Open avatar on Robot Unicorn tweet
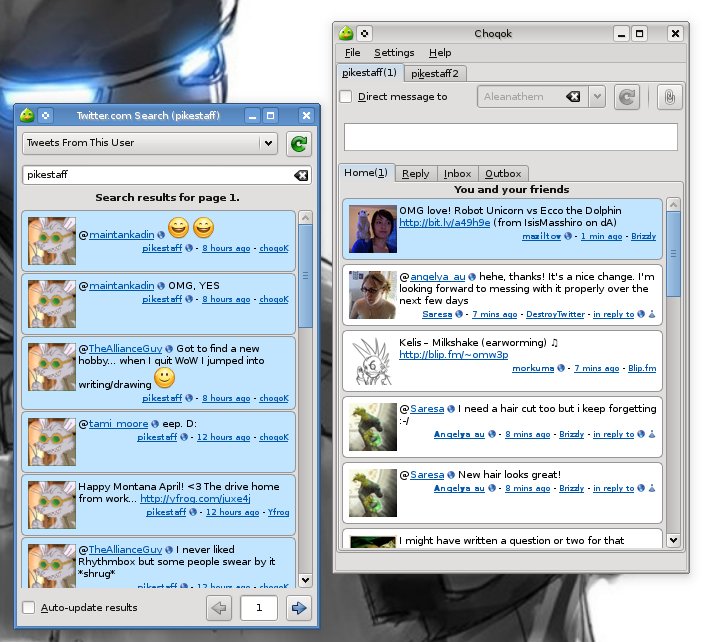The height and width of the screenshot is (642, 708). click(373, 229)
